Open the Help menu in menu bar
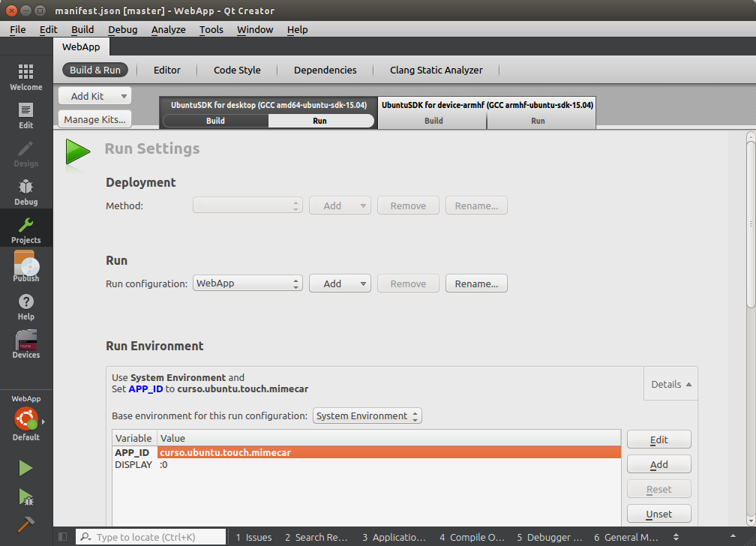756x546 pixels. click(x=298, y=29)
